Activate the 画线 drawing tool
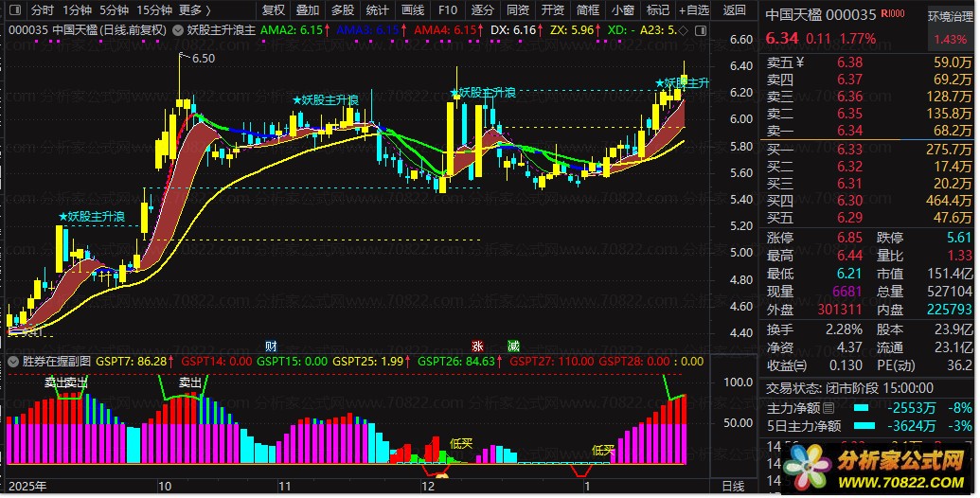 coord(413,10)
